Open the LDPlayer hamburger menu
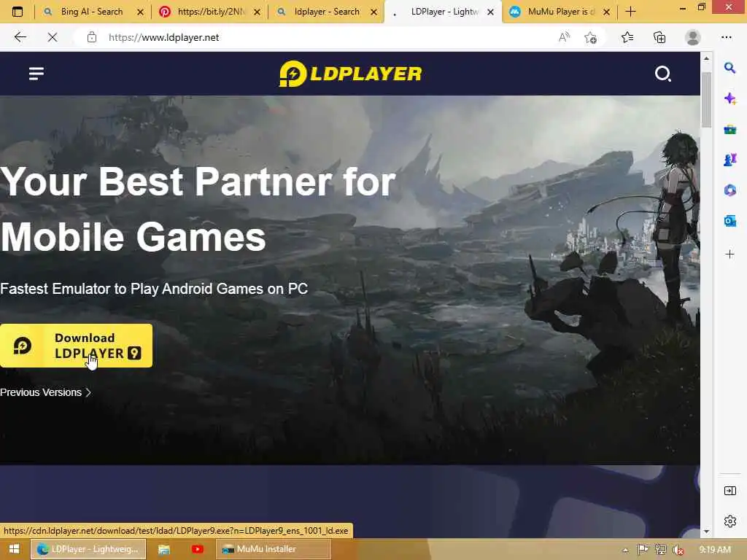The height and width of the screenshot is (560, 747). click(x=36, y=74)
